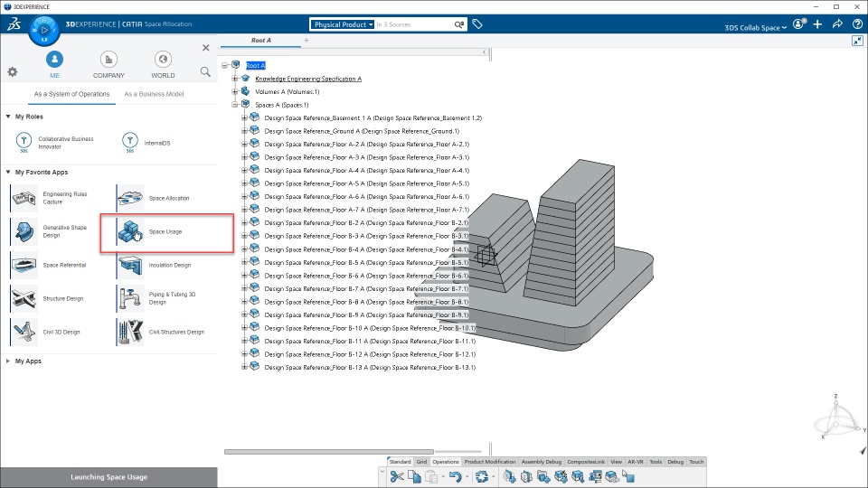Expand the Knowledge Engineering Specification A node
The height and width of the screenshot is (488, 868).
235,79
